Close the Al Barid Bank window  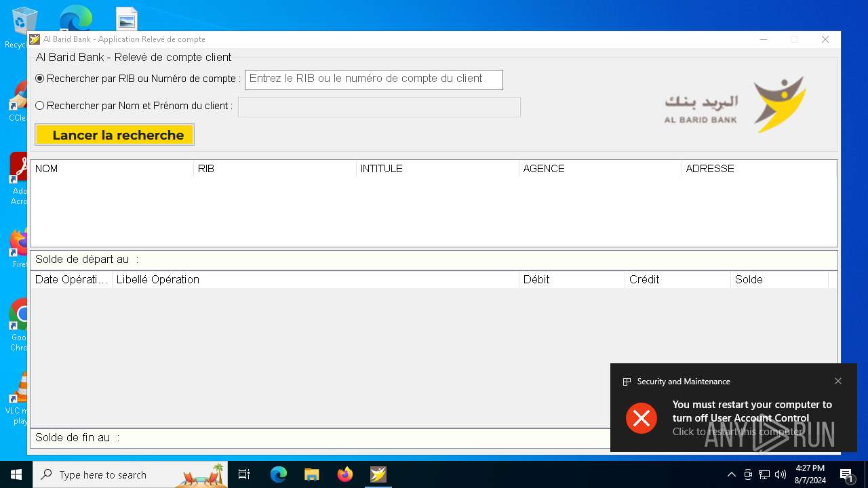coord(825,39)
